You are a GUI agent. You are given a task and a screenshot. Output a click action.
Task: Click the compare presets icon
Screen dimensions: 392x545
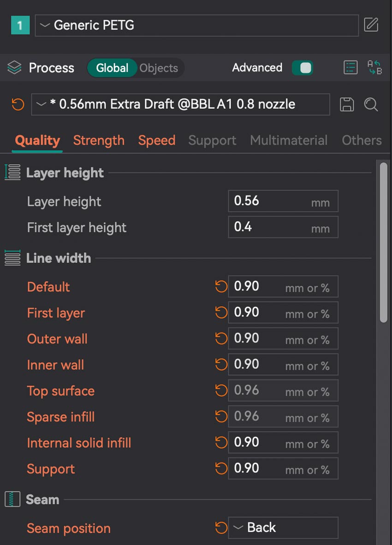(374, 68)
